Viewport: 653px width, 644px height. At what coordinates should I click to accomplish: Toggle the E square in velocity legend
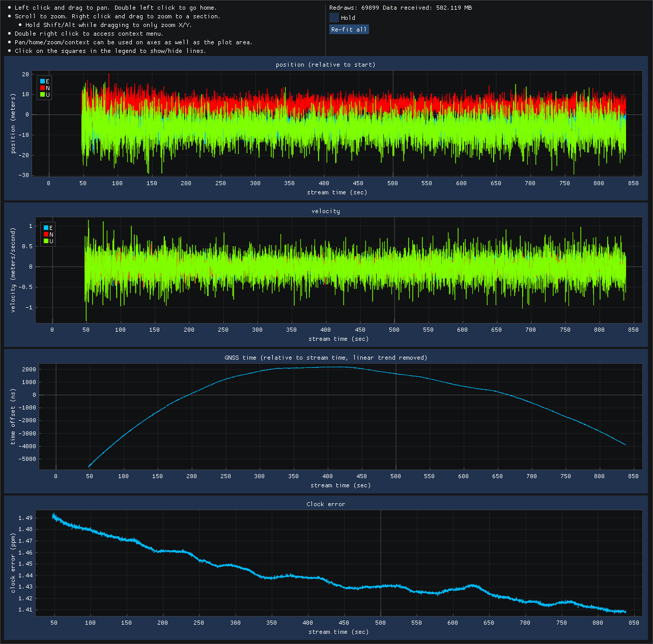pos(46,228)
